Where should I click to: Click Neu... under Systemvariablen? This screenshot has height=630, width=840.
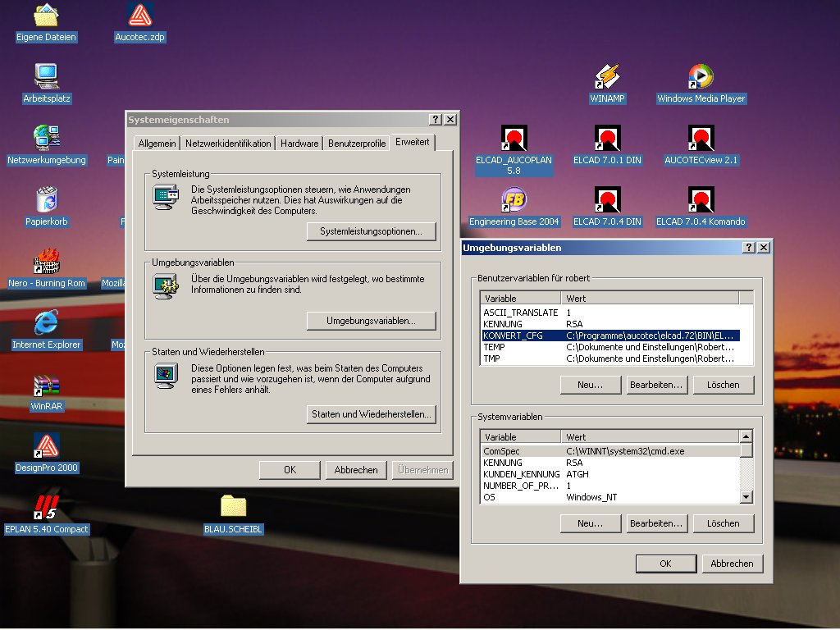[591, 523]
